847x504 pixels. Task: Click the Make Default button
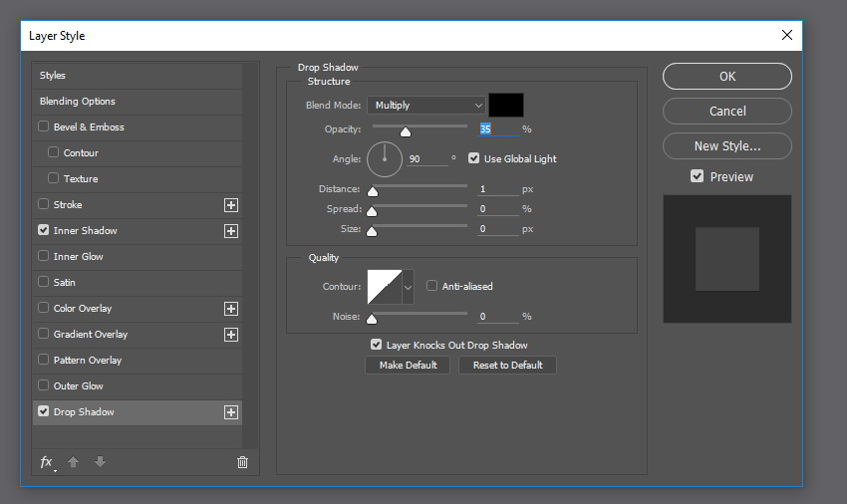click(408, 366)
